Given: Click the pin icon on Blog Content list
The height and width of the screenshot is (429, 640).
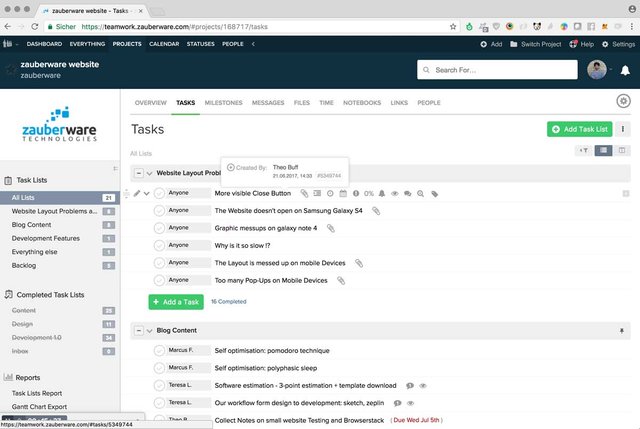Looking at the screenshot, I should pos(622,331).
